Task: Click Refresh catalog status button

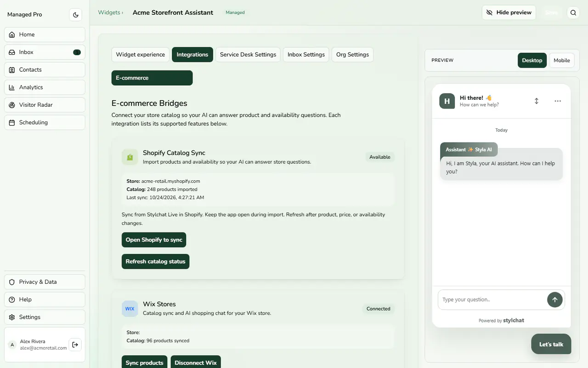Action: (156, 261)
